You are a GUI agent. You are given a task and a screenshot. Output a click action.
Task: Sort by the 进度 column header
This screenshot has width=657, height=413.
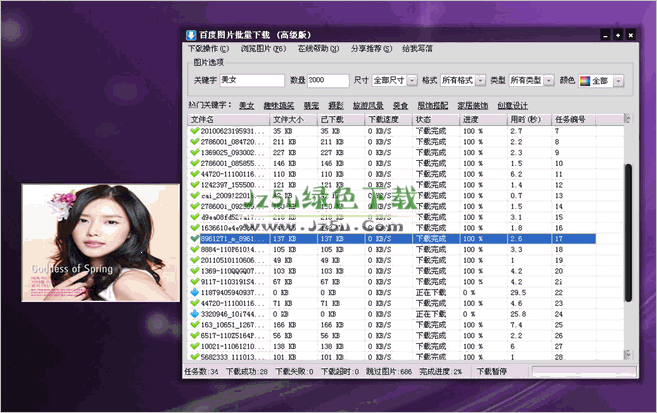(483, 120)
